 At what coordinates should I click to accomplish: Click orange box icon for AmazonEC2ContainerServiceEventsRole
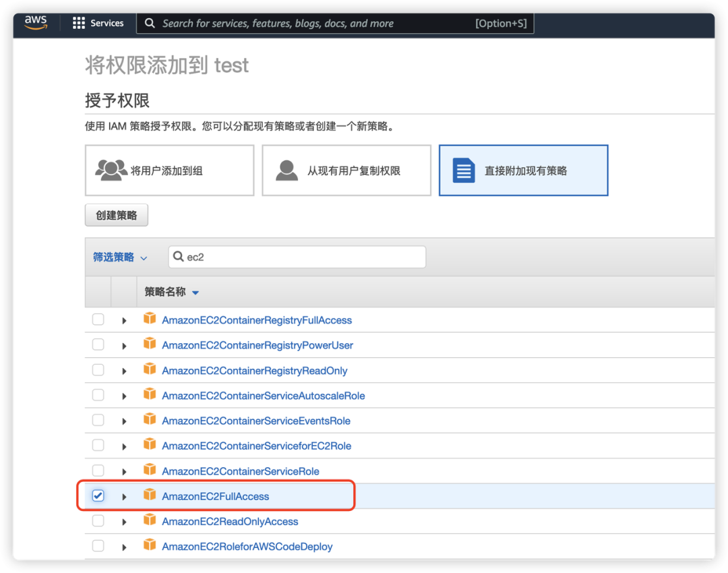[150, 419]
